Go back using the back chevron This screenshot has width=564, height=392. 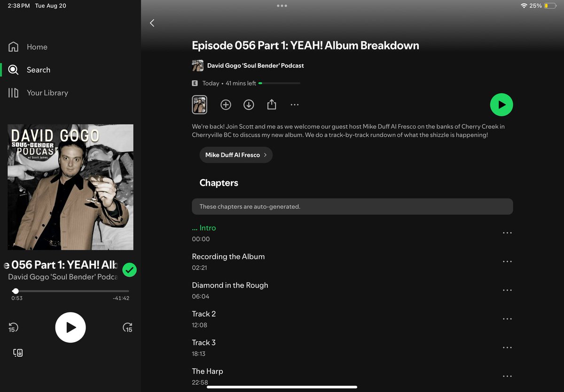[152, 23]
